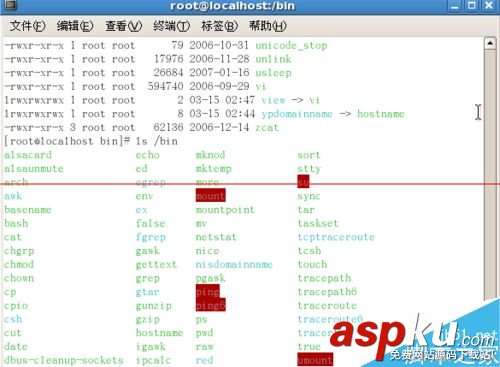This screenshot has width=500, height=367.
Task: Click the taskset entry
Action: [318, 223]
